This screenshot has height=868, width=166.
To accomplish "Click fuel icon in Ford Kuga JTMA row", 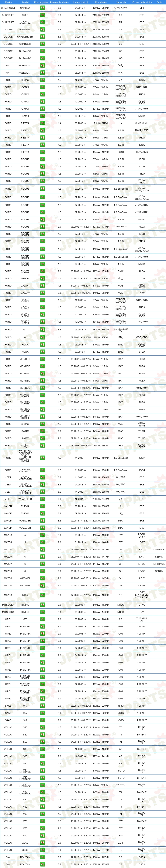I will 42,352.
